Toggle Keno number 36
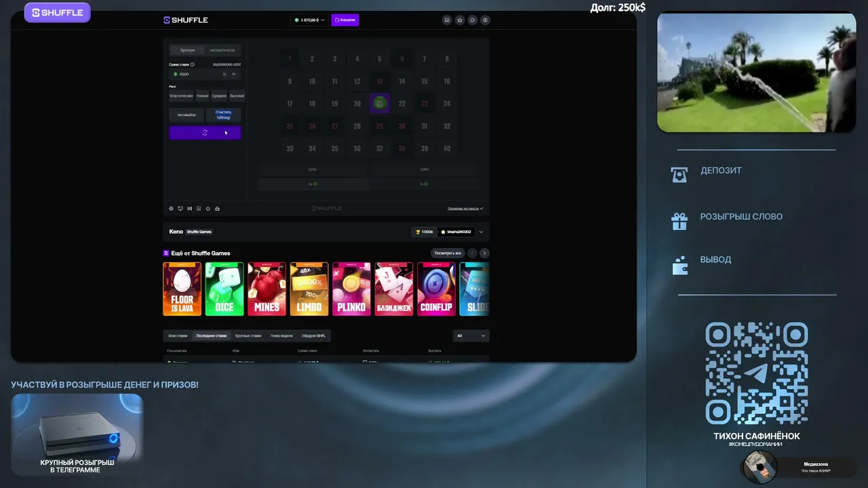 (357, 148)
